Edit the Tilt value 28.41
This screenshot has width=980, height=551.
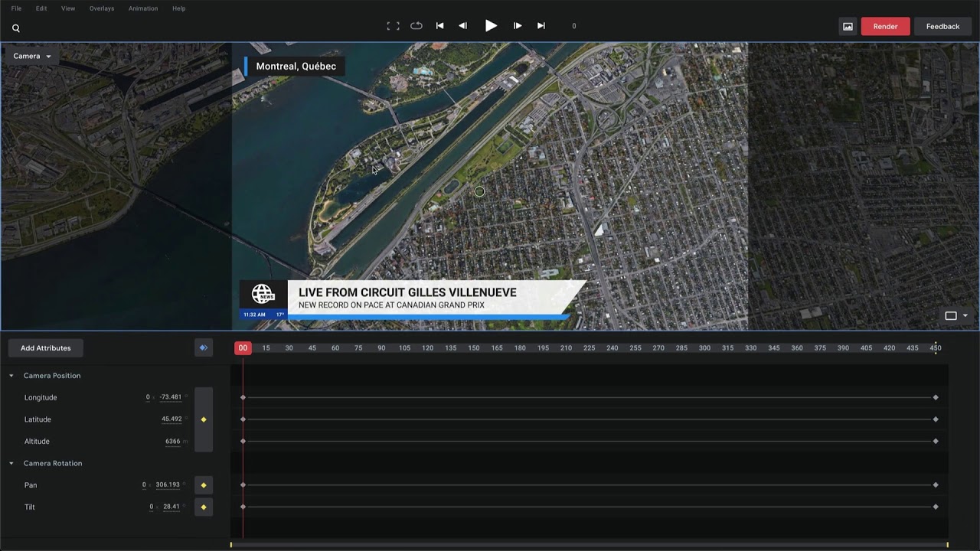click(171, 507)
